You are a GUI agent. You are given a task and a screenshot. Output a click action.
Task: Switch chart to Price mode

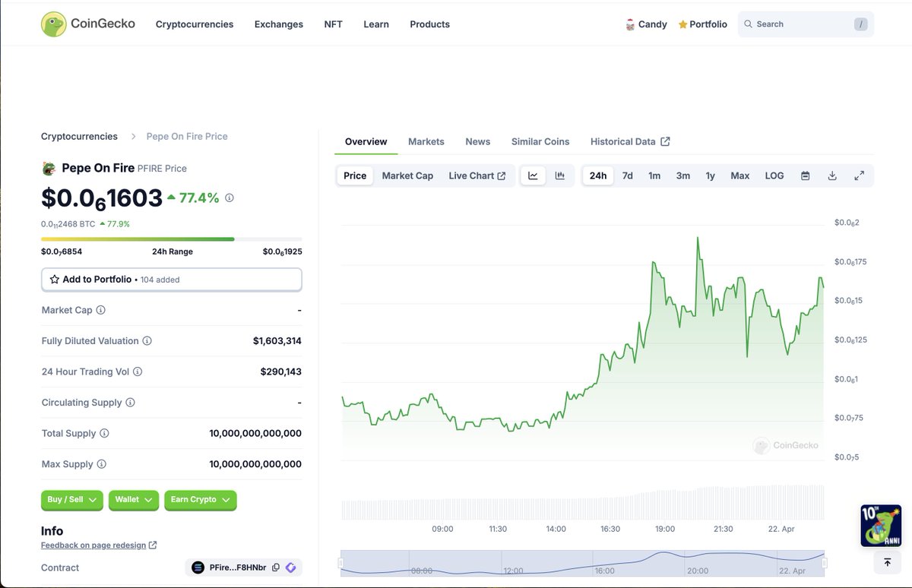click(x=355, y=175)
